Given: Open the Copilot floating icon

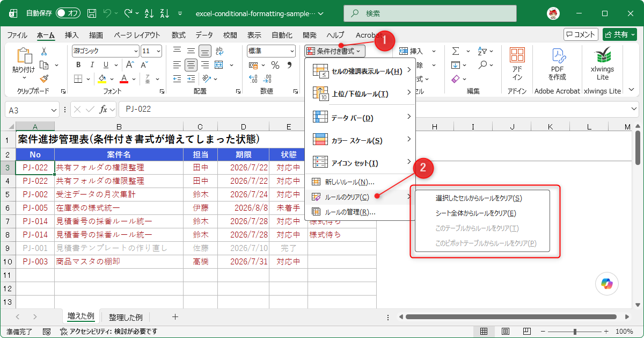Looking at the screenshot, I should pos(607,283).
